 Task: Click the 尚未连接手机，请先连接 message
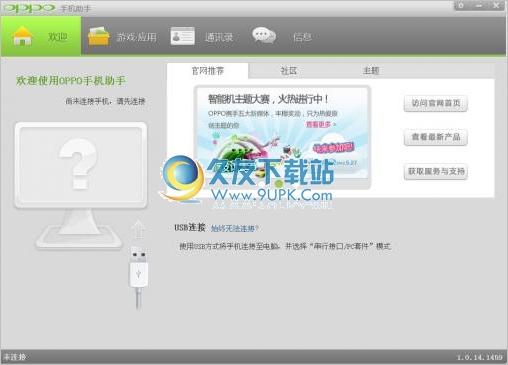tap(105, 101)
